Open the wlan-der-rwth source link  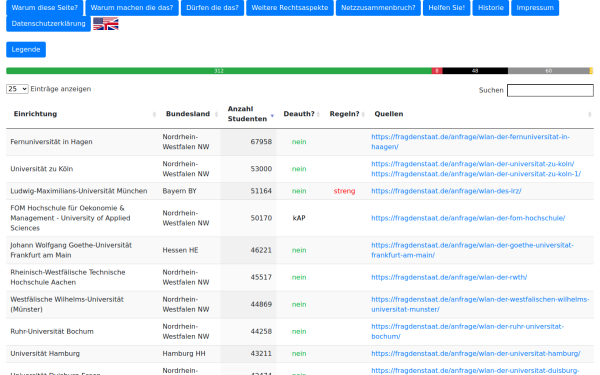tap(449, 277)
